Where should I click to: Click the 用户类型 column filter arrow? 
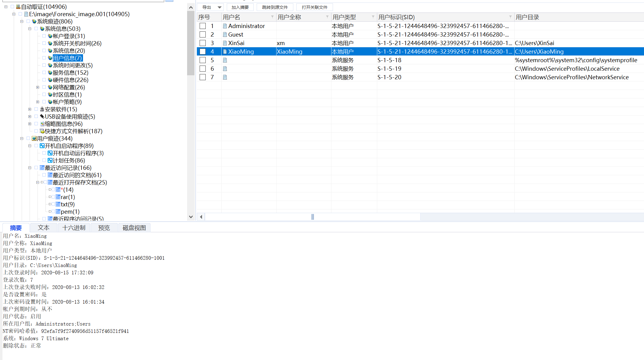tap(373, 17)
